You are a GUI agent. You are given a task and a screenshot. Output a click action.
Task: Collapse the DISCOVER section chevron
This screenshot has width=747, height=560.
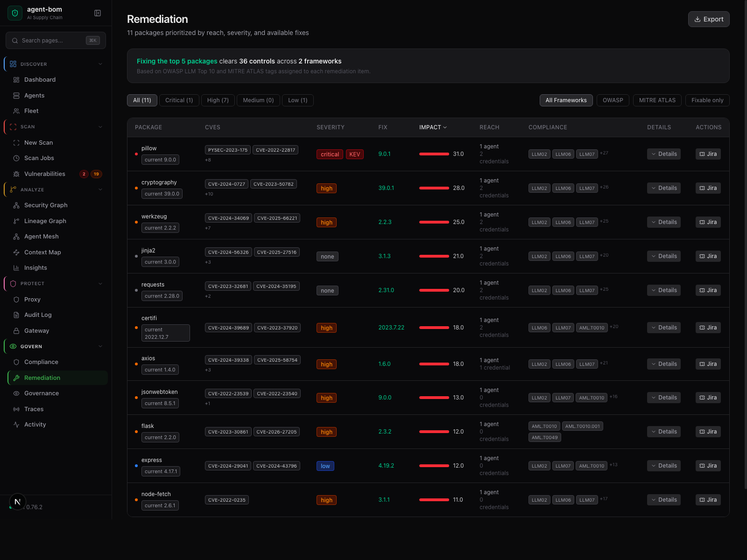[100, 64]
